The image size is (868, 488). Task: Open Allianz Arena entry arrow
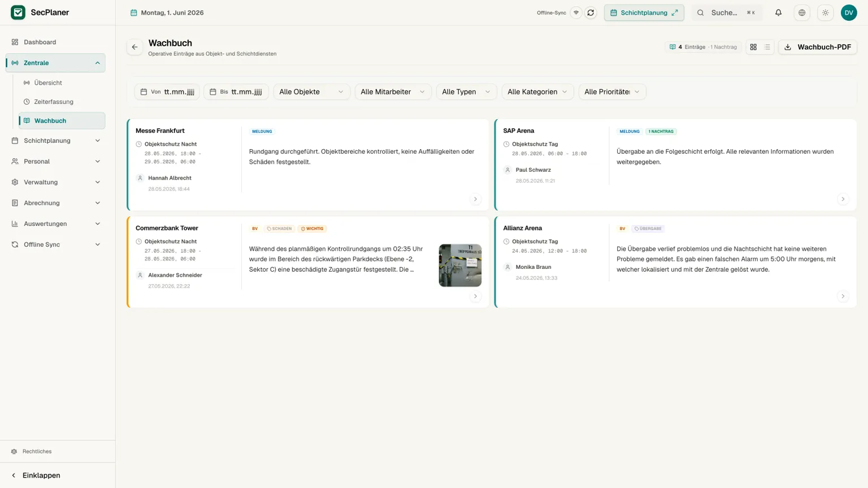pos(843,296)
